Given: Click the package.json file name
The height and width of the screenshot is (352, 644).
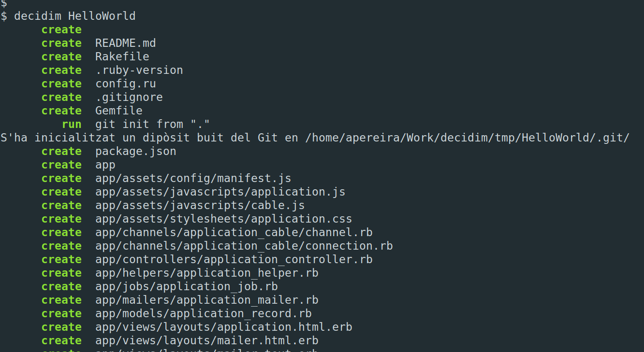Looking at the screenshot, I should tap(136, 152).
